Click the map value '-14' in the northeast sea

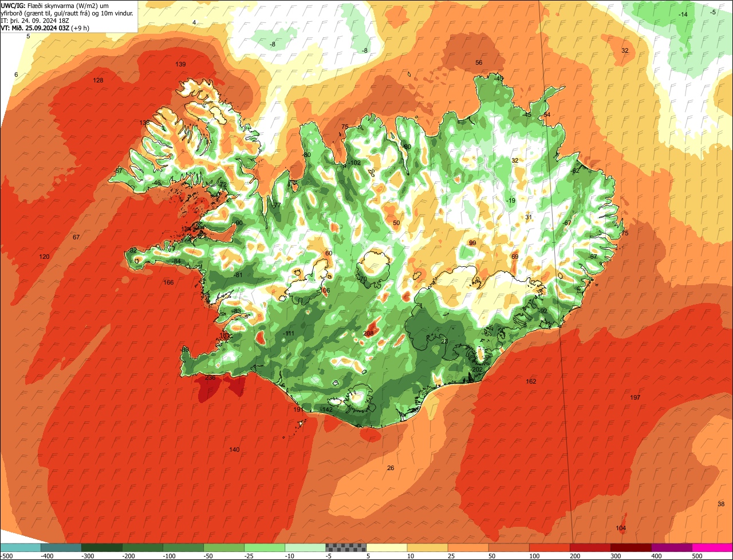pyautogui.click(x=683, y=14)
